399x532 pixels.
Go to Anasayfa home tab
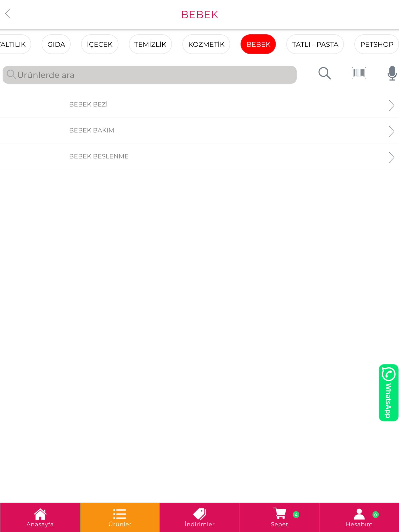coord(40,517)
